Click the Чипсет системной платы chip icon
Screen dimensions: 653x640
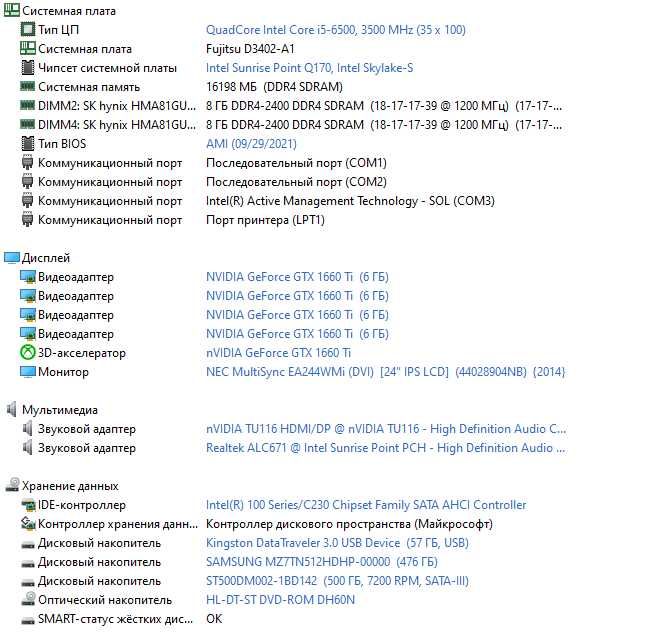[x=27, y=67]
